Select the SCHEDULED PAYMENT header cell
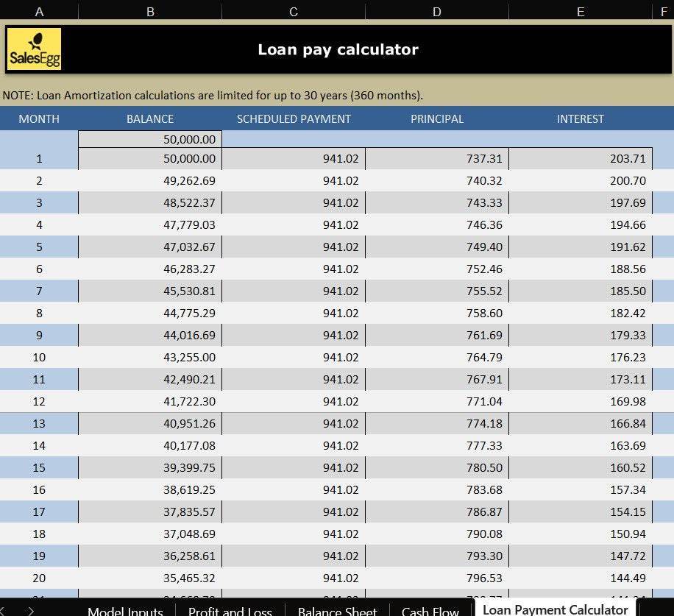Image resolution: width=674 pixels, height=616 pixels. (x=294, y=118)
